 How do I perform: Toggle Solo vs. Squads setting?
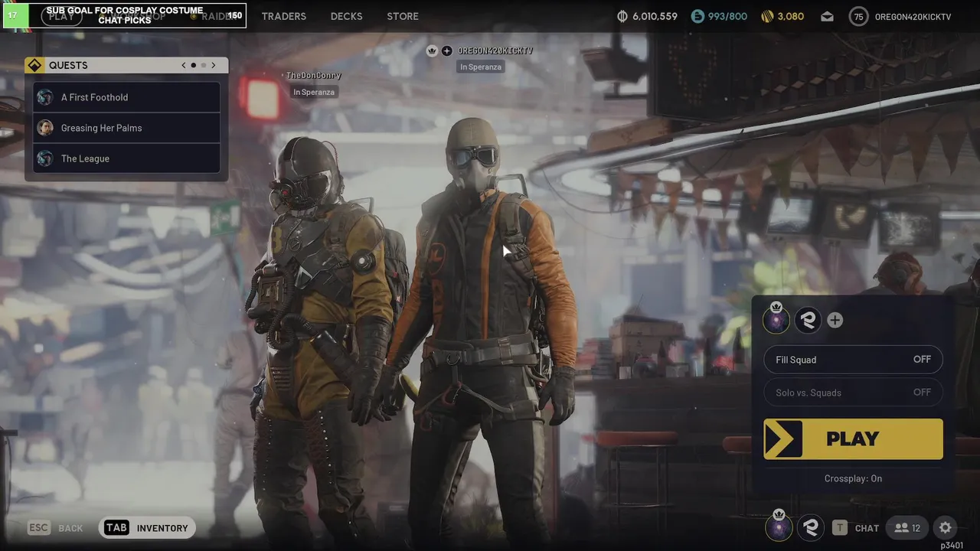(853, 393)
